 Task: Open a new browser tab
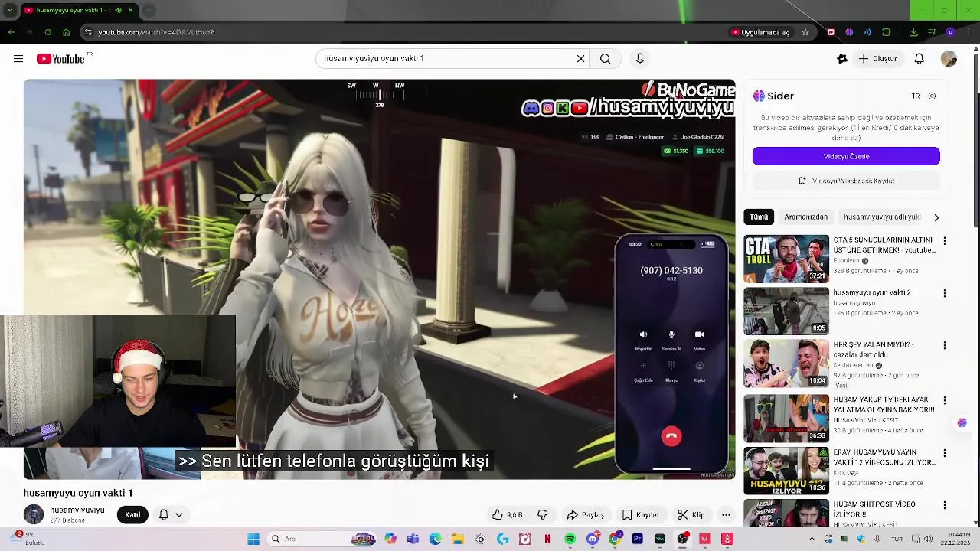point(149,10)
